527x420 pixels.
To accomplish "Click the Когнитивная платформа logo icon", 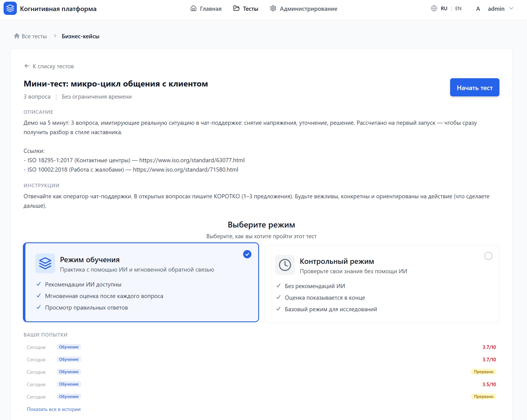I will (x=10, y=9).
